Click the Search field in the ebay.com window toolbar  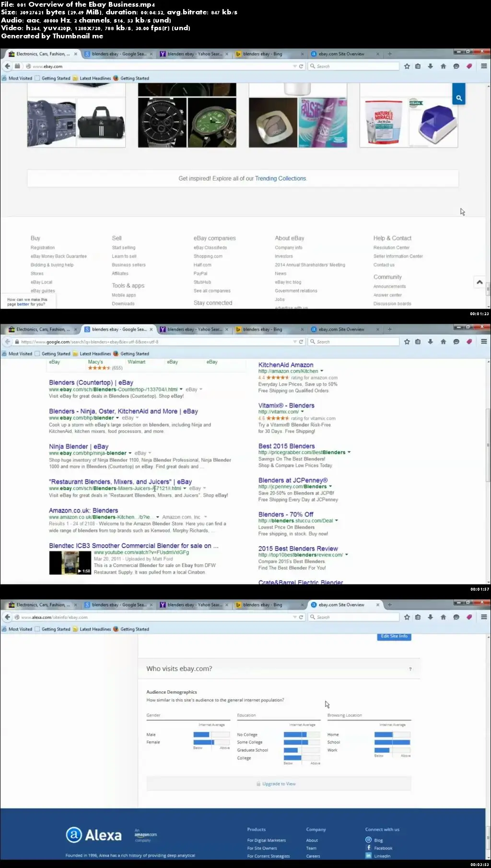353,66
